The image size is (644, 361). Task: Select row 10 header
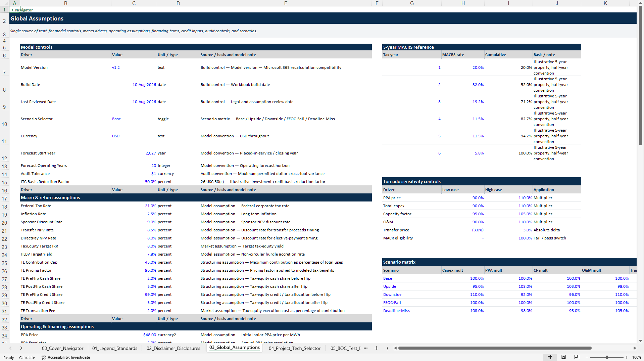coord(4,119)
